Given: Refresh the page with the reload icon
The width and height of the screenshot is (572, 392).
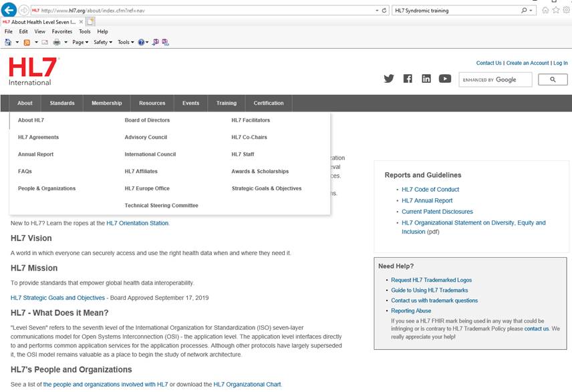Looking at the screenshot, I should [x=384, y=11].
